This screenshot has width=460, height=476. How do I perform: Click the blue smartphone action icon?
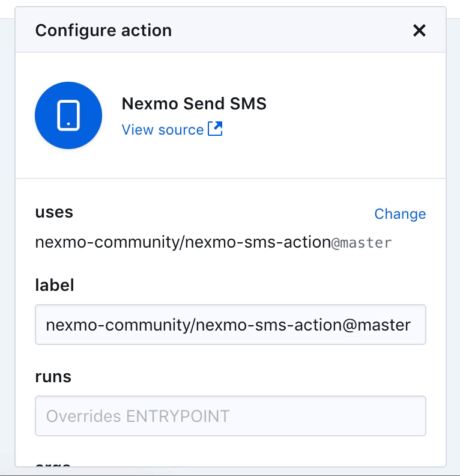point(68,115)
